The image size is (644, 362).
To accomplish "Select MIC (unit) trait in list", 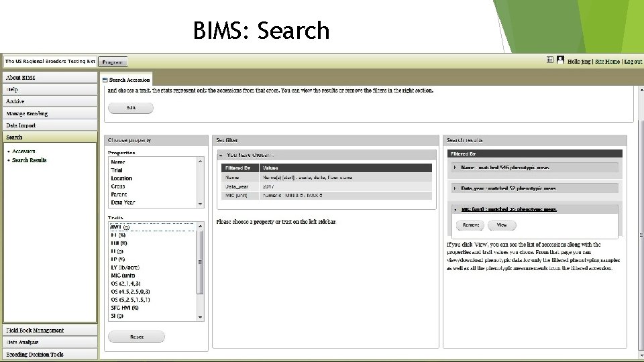I will [123, 276].
